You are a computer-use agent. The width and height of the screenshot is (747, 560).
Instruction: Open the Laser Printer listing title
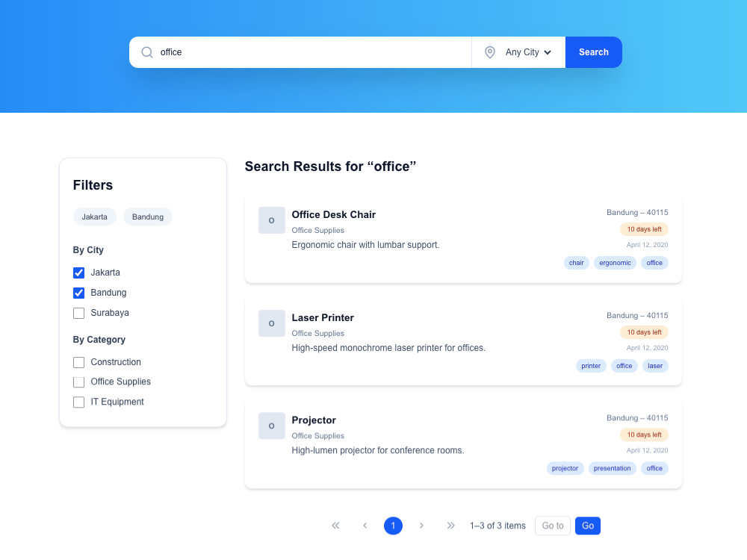coord(323,317)
